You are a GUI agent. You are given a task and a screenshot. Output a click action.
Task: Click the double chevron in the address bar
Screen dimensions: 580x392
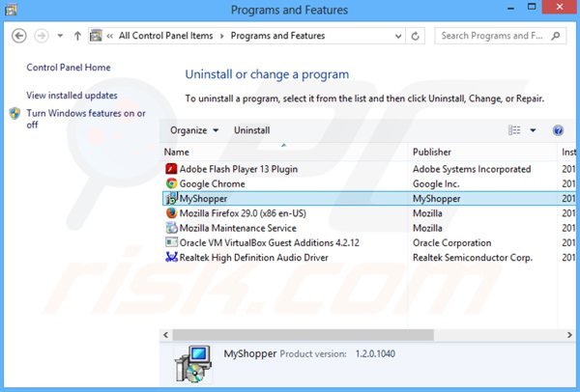(110, 36)
